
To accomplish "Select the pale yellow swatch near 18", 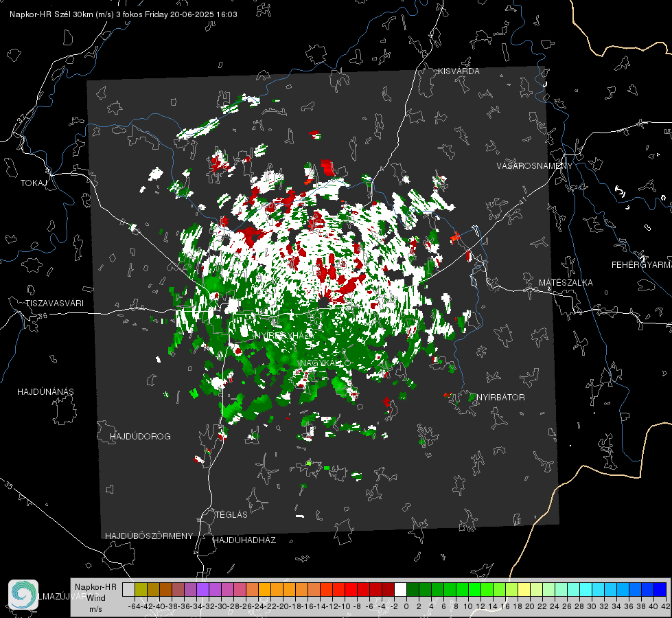I will pos(524,590).
